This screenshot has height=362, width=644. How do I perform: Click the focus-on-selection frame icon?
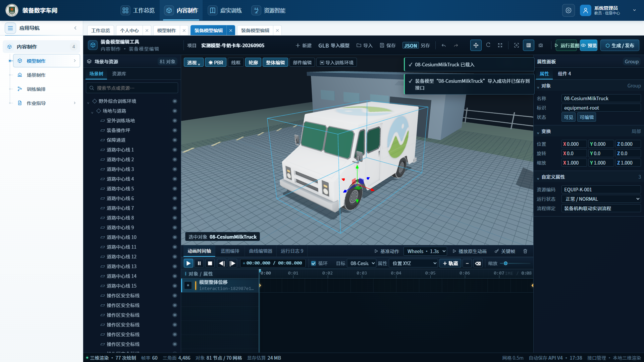517,45
